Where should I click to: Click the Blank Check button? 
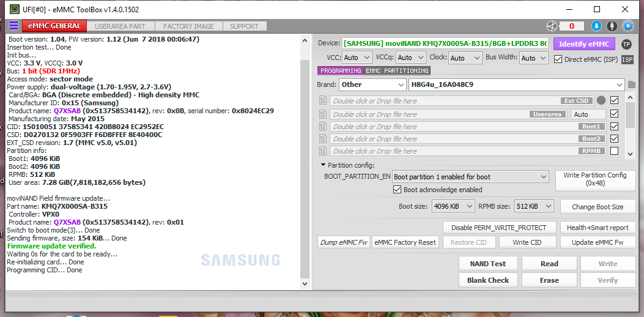click(x=488, y=280)
